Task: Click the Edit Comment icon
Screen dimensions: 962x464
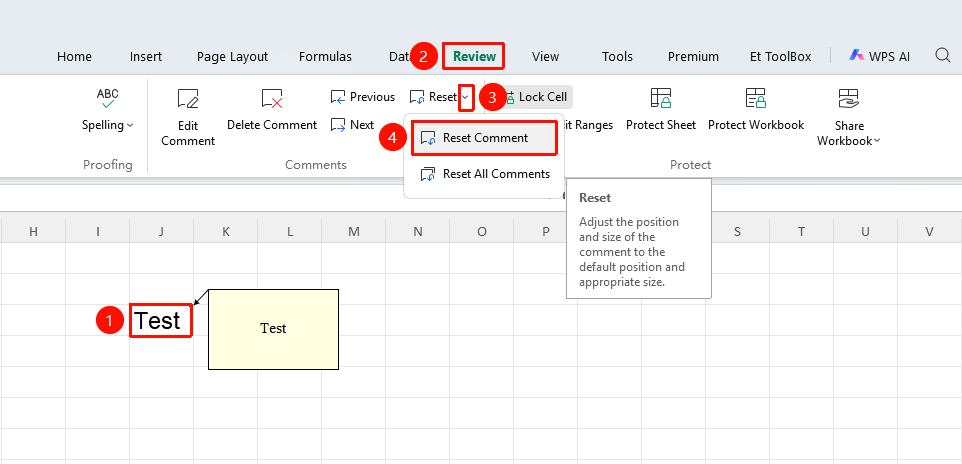Action: 188,99
